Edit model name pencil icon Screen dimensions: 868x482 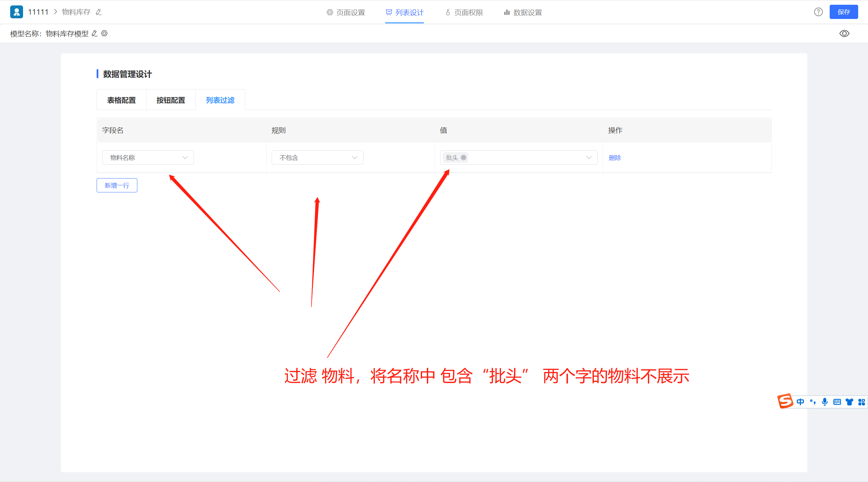pos(95,33)
